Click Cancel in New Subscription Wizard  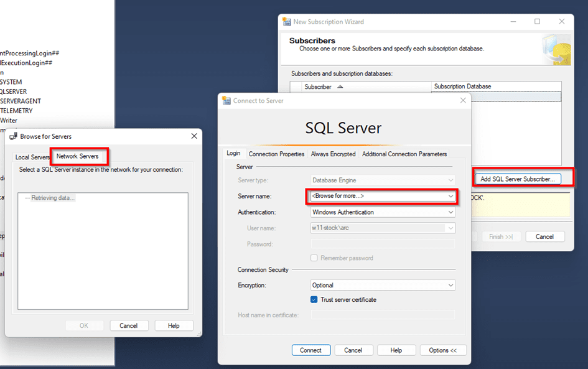(x=544, y=236)
